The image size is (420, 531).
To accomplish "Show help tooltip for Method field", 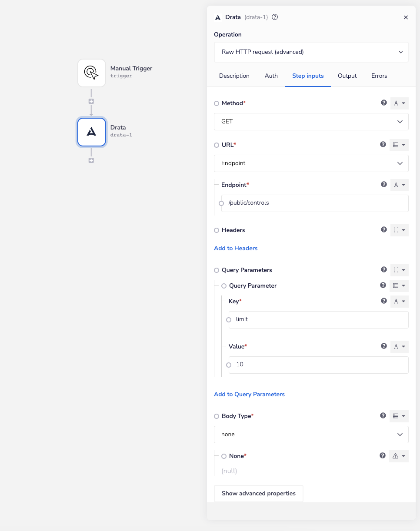I will tap(383, 103).
